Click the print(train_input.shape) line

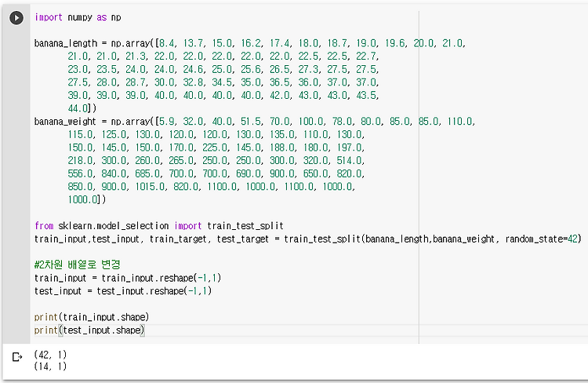(x=92, y=317)
